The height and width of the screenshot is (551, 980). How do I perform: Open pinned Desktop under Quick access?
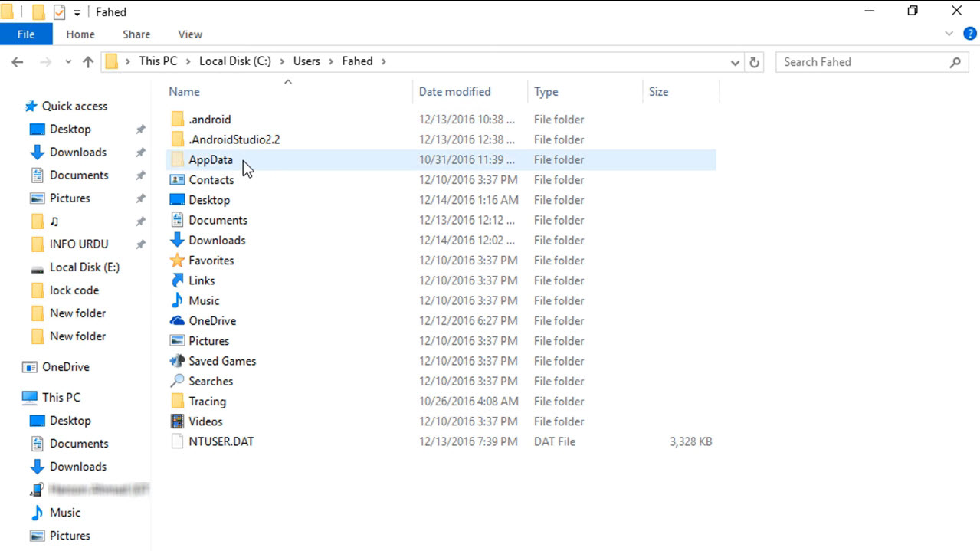pyautogui.click(x=70, y=129)
